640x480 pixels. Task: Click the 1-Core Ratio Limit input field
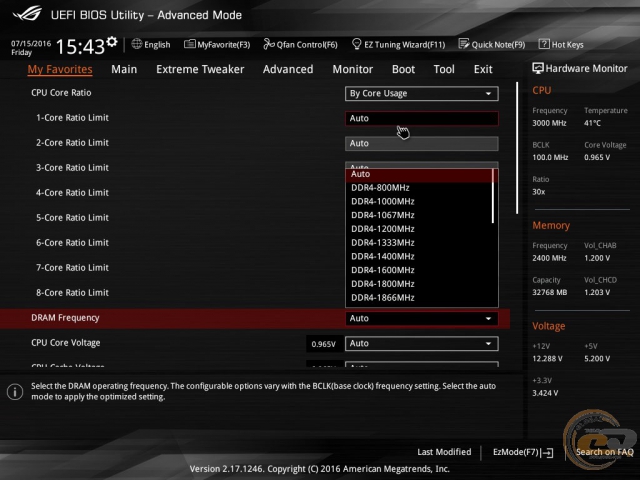click(422, 118)
